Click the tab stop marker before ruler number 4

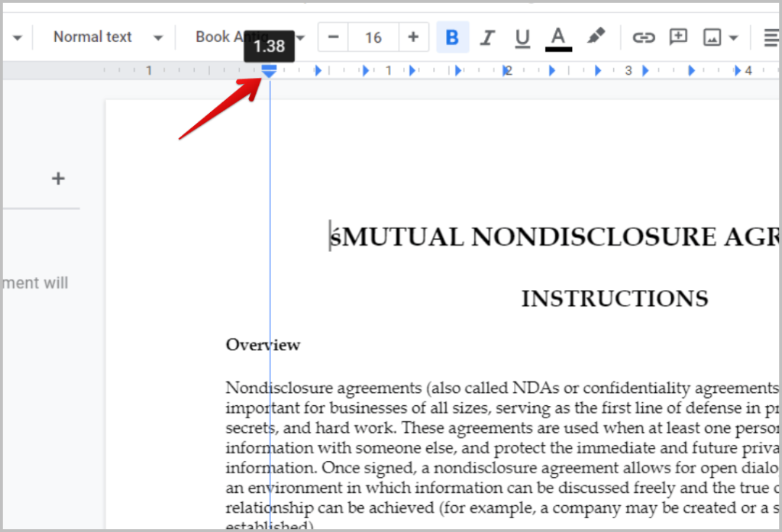737,70
